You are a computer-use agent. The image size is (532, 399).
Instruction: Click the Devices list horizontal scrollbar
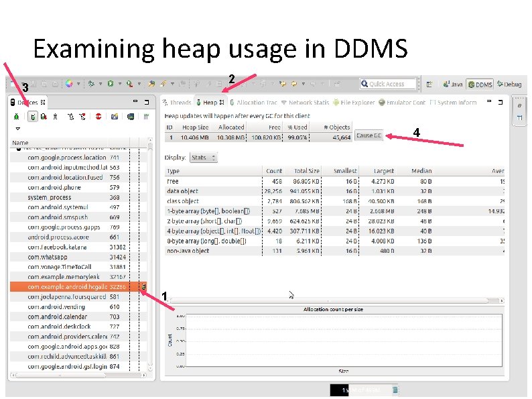(78, 375)
